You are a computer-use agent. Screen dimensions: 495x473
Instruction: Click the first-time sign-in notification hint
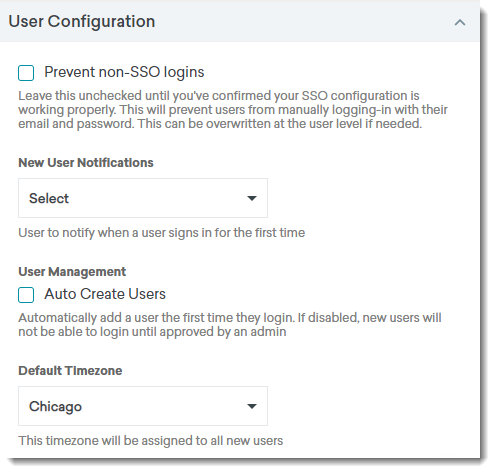point(161,233)
